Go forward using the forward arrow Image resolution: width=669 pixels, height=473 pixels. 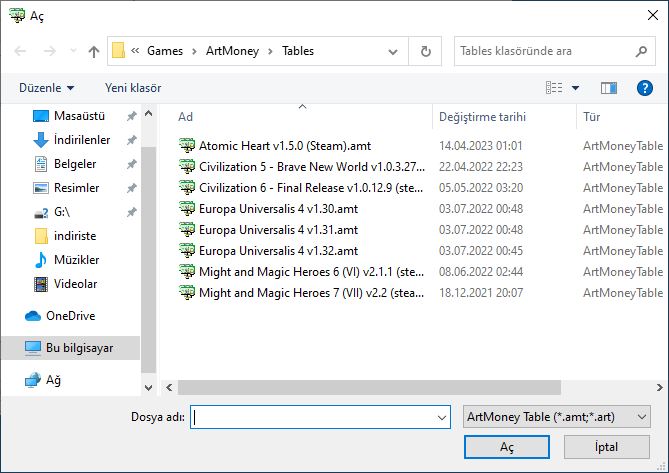[50, 51]
